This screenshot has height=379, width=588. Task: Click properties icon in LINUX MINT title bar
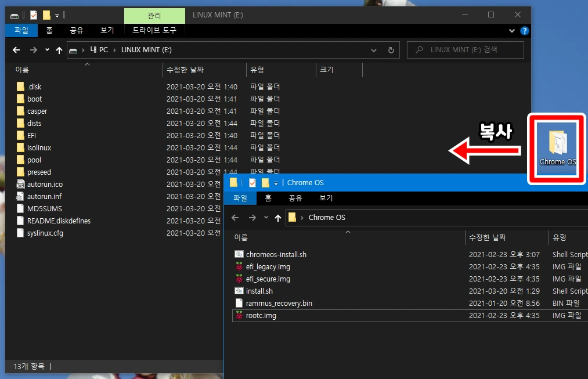point(33,15)
